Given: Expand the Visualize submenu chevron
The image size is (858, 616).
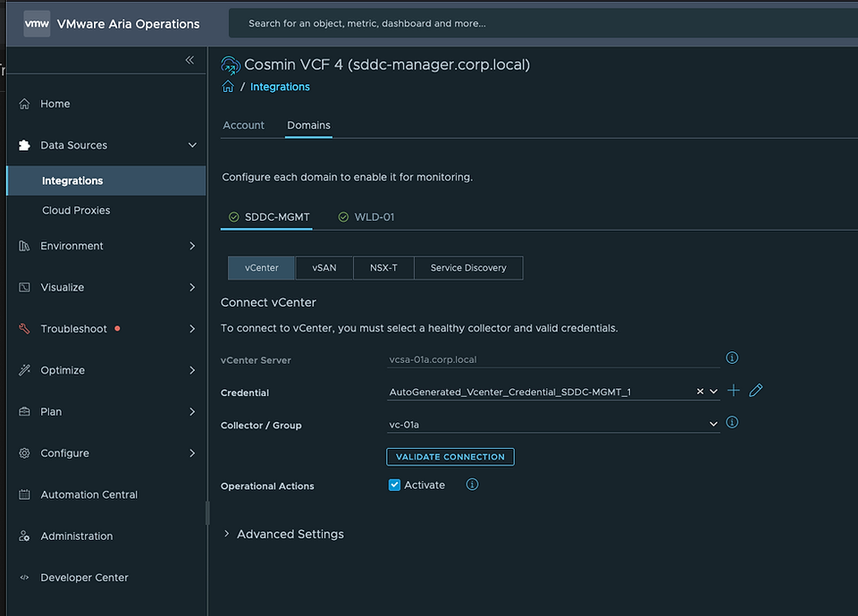Looking at the screenshot, I should (192, 287).
